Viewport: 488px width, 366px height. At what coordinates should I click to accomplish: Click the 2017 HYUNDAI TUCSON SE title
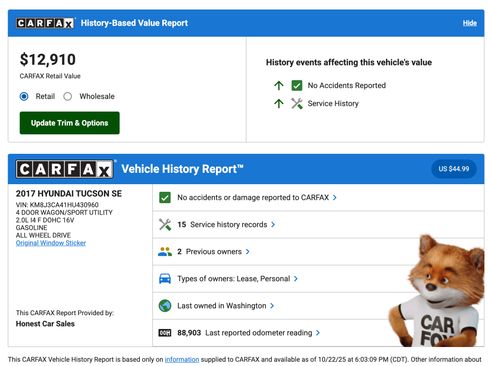69,194
